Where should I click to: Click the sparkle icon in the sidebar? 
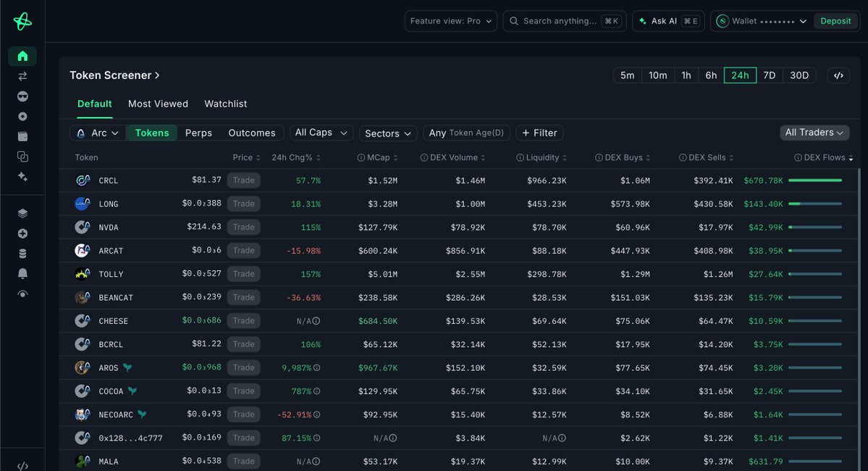coord(22,177)
